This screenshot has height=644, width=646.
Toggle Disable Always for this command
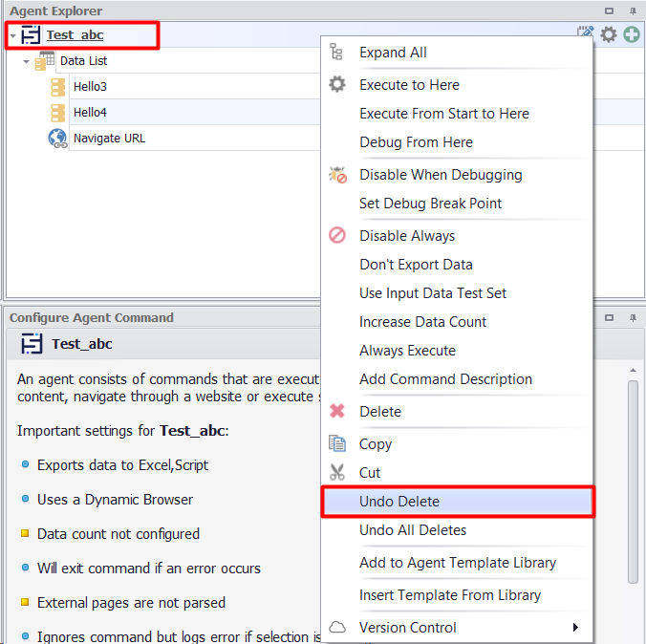[406, 236]
